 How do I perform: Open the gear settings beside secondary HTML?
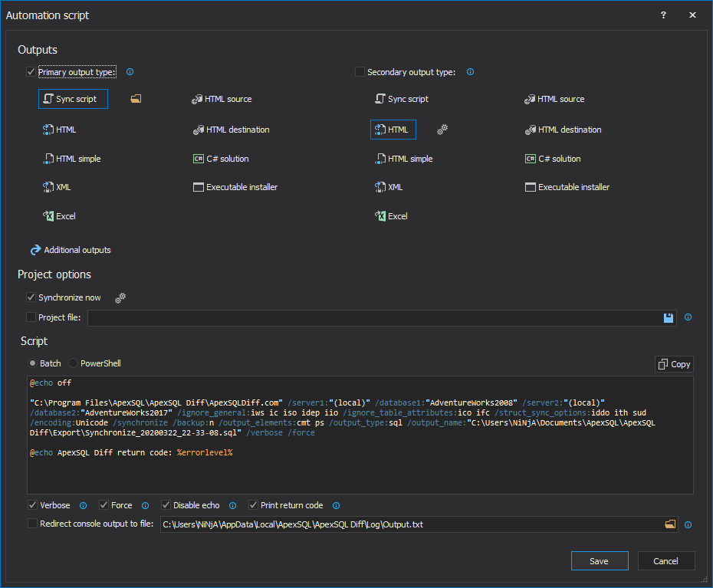coord(442,130)
